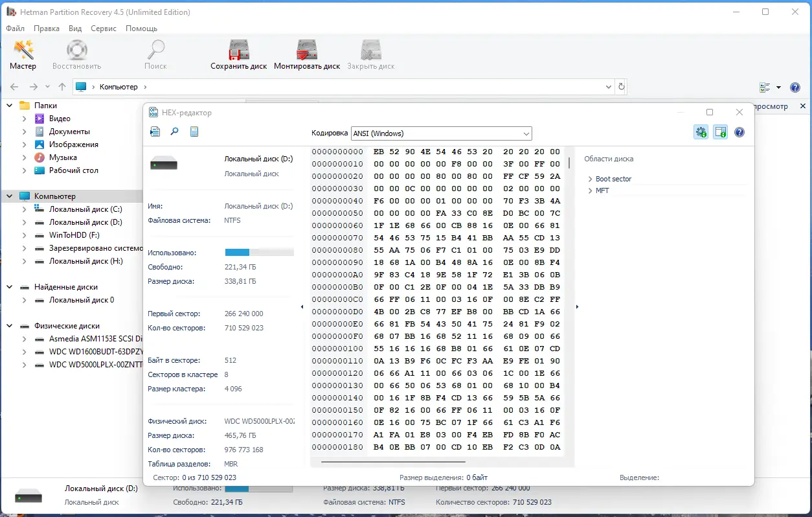812x517 pixels.
Task: Click hex offset row 0000000000
Action: coord(337,152)
